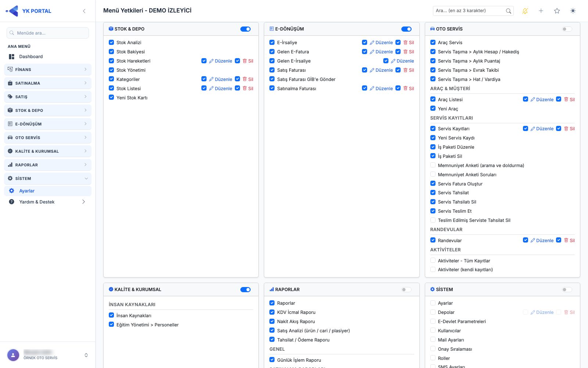The height and width of the screenshot is (368, 588).
Task: Expand the FİNANS sidebar section
Action: 48,70
